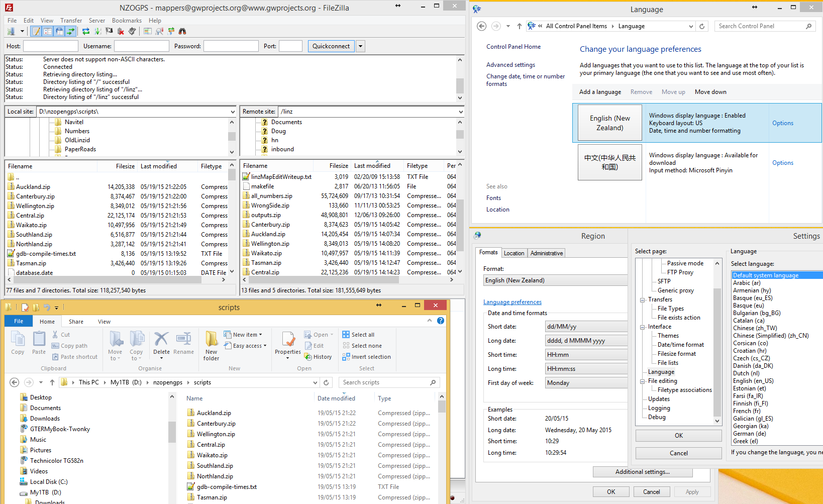823x504 pixels.
Task: Cancel current operation in FileZilla toolbar
Action: click(x=109, y=31)
